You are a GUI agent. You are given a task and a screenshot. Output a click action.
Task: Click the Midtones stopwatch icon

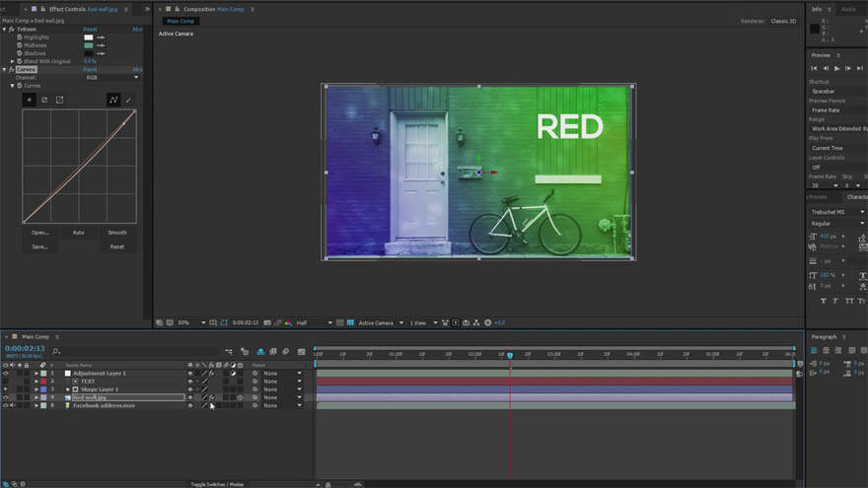click(x=20, y=45)
